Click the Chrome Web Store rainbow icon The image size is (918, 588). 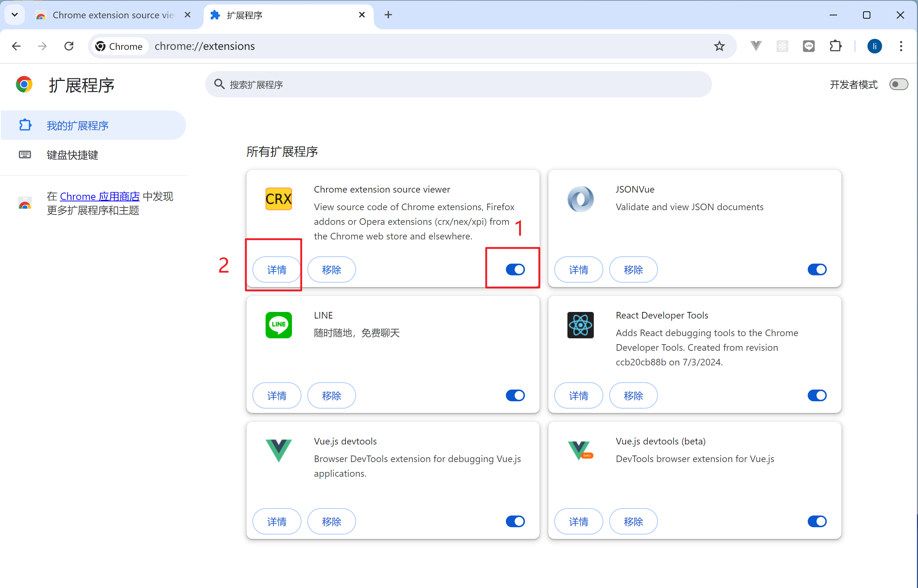coord(25,204)
